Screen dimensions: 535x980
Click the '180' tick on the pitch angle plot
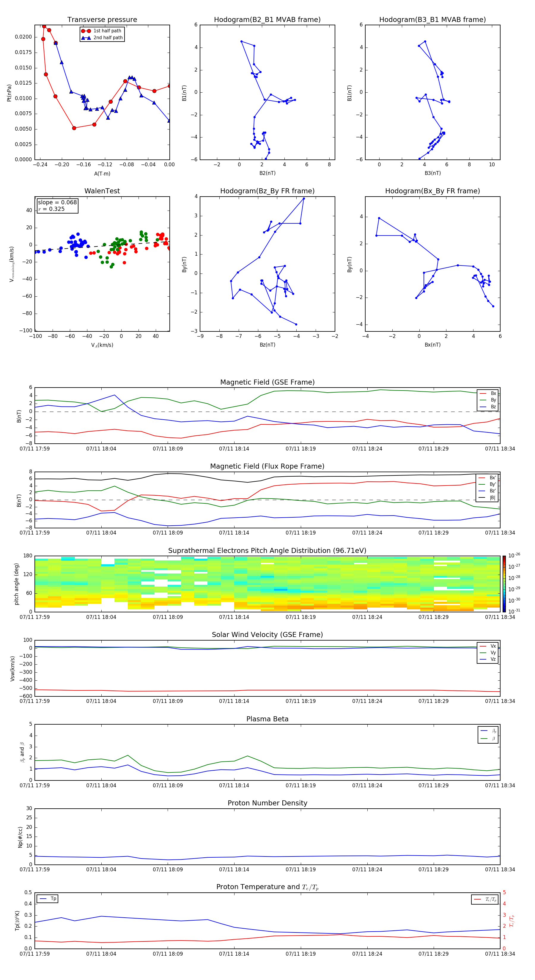(28, 556)
